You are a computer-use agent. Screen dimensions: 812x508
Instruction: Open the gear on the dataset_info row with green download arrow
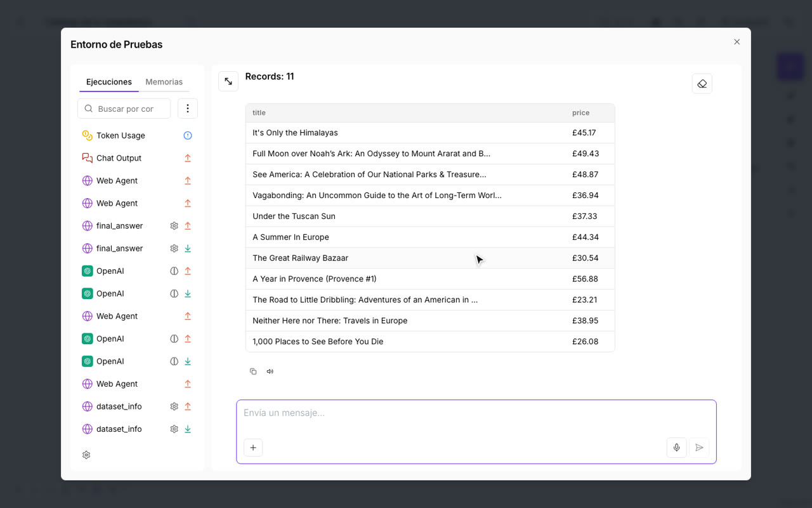[x=174, y=429]
